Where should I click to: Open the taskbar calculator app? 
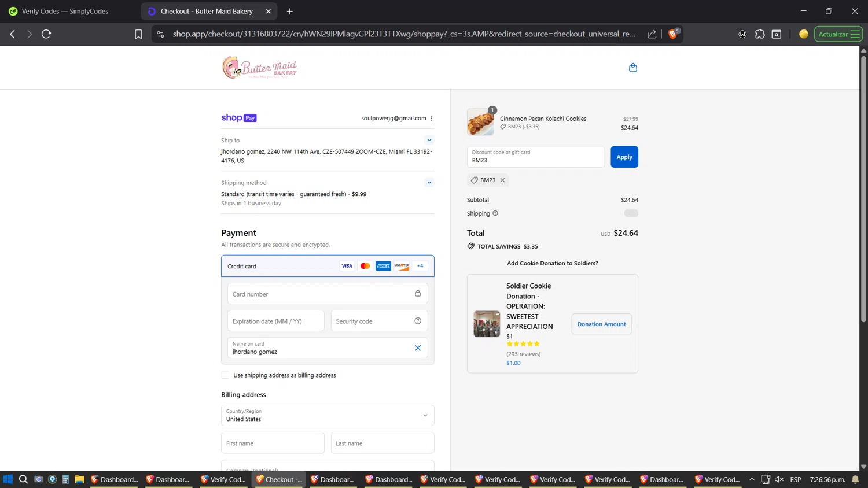click(x=65, y=479)
